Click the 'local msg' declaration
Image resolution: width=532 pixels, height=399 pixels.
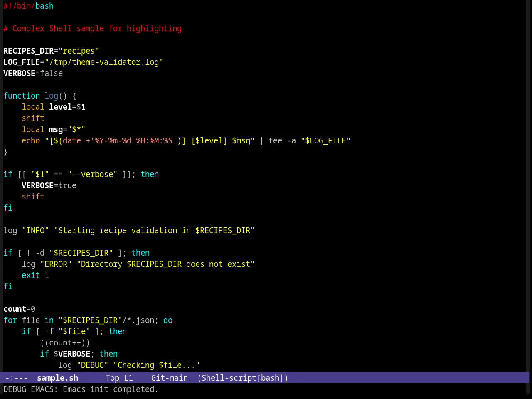pyautogui.click(x=54, y=129)
